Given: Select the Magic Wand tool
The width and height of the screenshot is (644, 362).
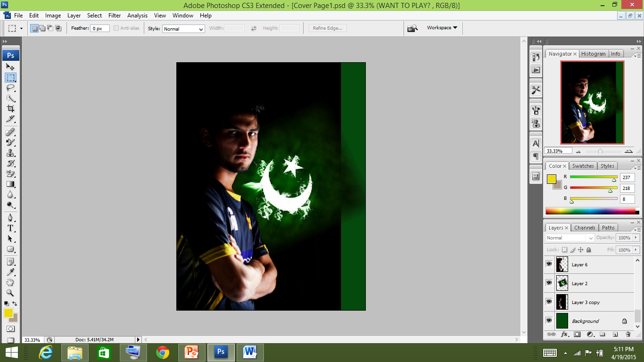Looking at the screenshot, I should [10, 98].
